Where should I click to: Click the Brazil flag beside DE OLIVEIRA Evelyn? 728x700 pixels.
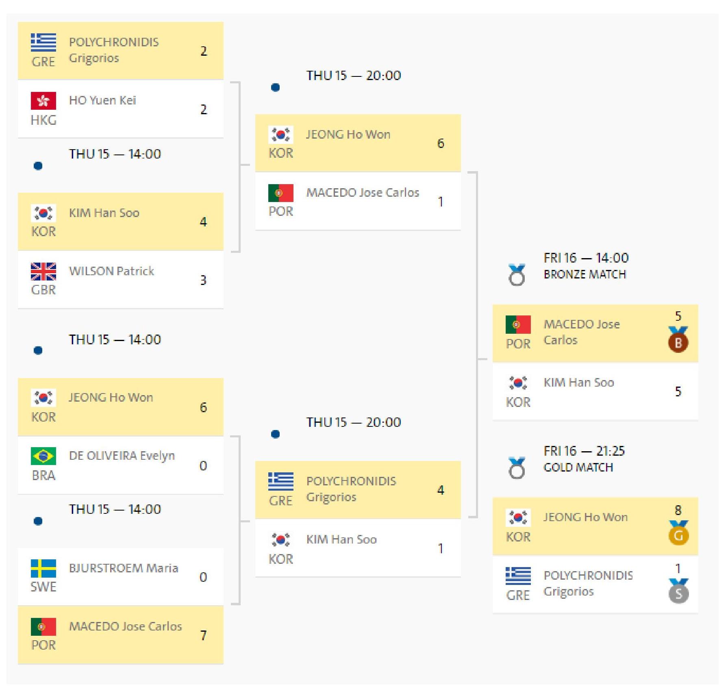[43, 456]
